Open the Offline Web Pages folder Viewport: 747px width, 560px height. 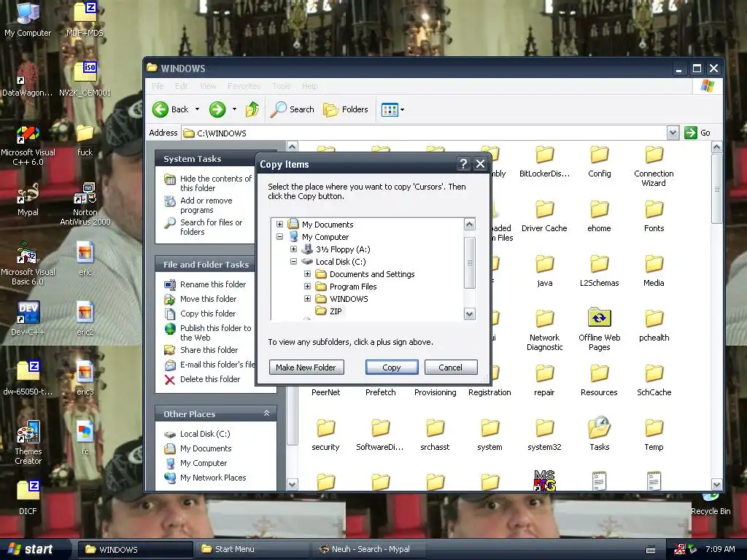(x=600, y=329)
